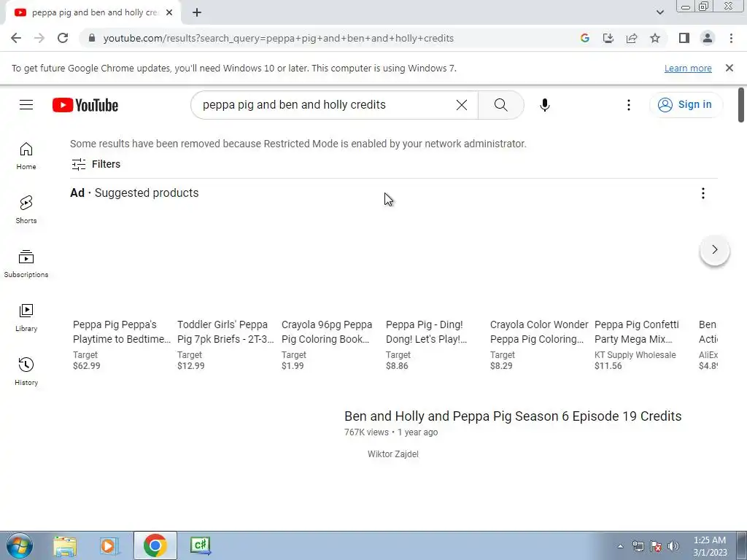This screenshot has height=560, width=747.
Task: Clear the search box with the X
Action: 461,105
